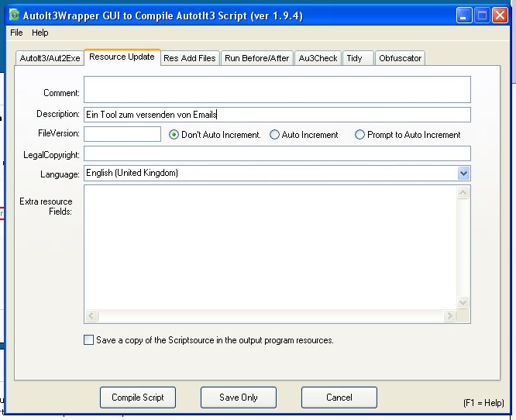
Task: Click the Cancel button
Action: 339,398
